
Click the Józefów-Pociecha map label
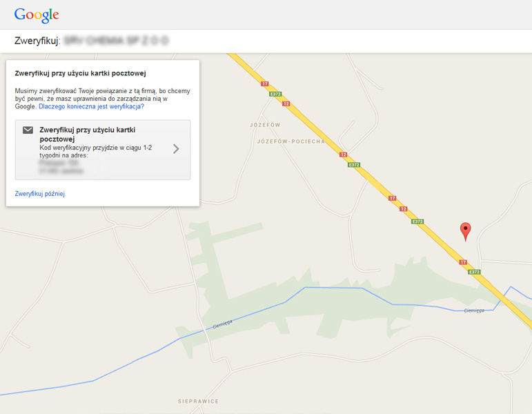[x=290, y=141]
